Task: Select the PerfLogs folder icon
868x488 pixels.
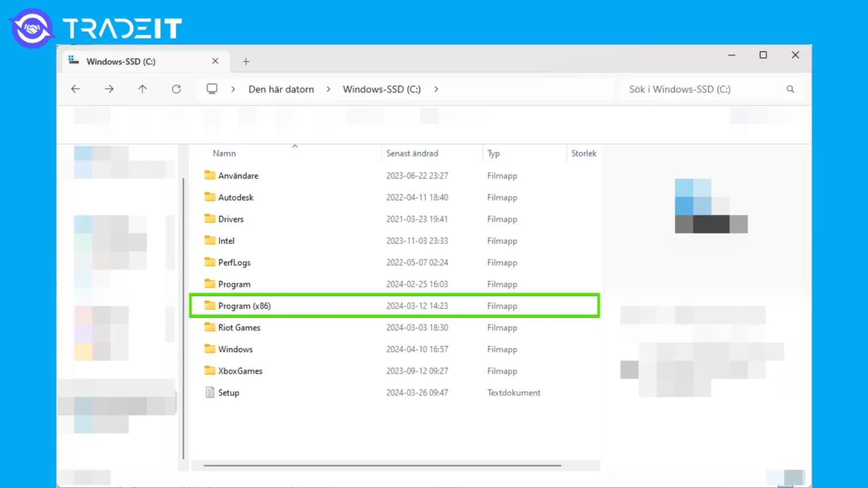Action: [210, 262]
